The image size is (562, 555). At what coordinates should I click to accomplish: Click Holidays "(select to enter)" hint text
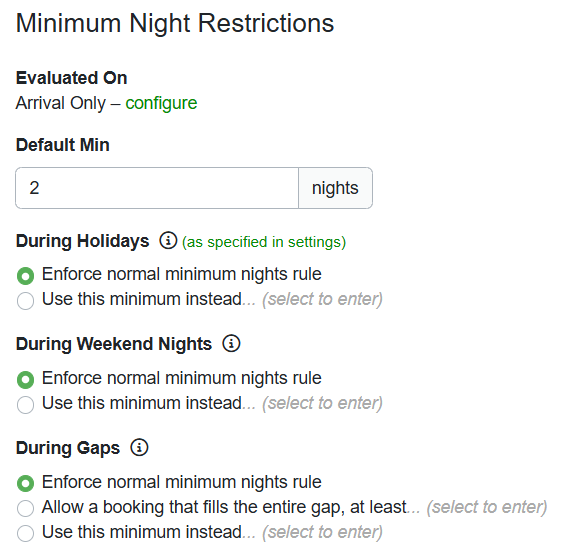tap(322, 299)
